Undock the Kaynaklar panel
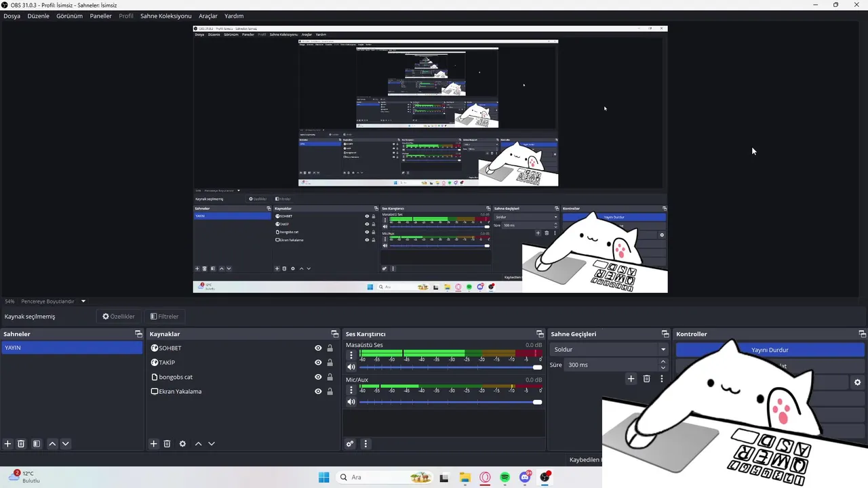The width and height of the screenshot is (868, 488). click(x=334, y=334)
